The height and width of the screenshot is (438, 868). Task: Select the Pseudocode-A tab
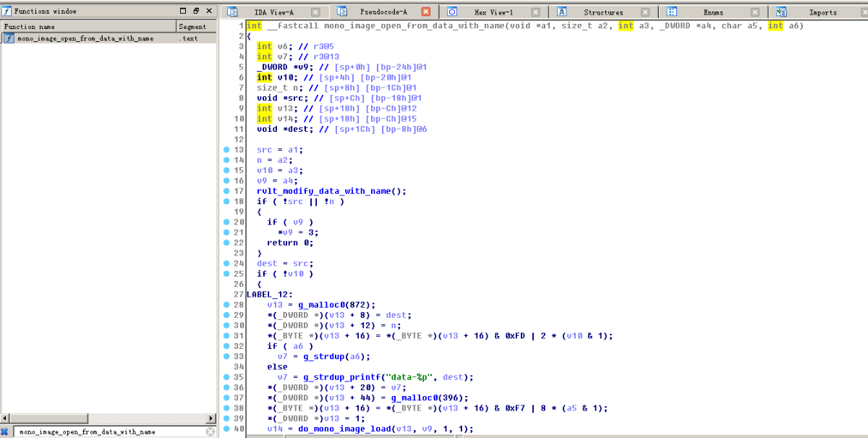point(383,12)
